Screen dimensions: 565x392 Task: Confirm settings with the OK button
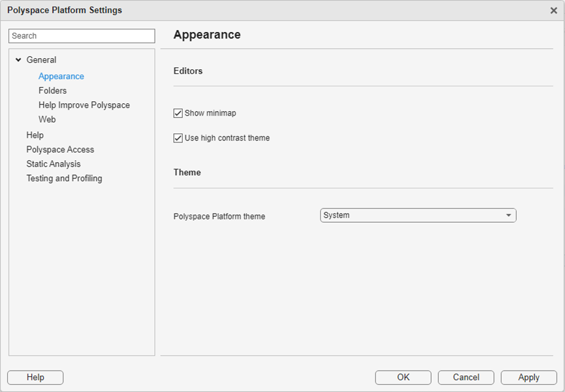point(402,377)
